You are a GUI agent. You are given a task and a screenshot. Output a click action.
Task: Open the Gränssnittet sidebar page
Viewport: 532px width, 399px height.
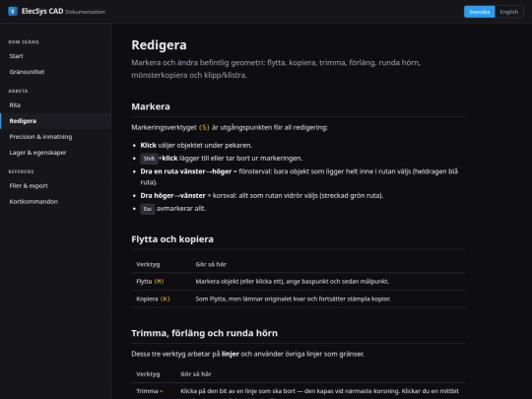(x=55, y=72)
